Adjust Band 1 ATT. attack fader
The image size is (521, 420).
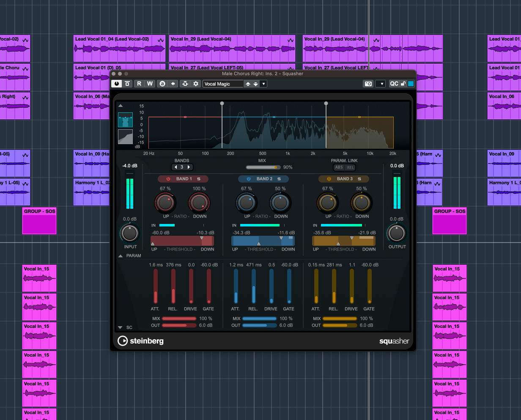156,286
